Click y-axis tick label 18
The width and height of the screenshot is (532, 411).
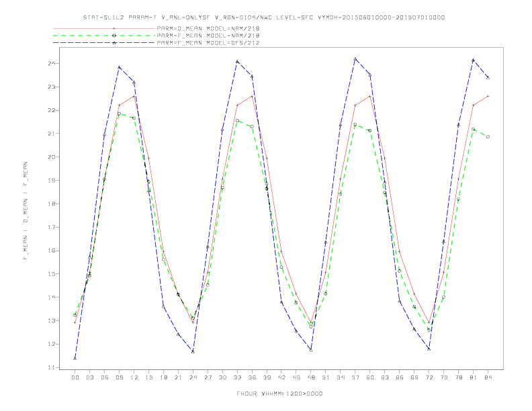(52, 203)
